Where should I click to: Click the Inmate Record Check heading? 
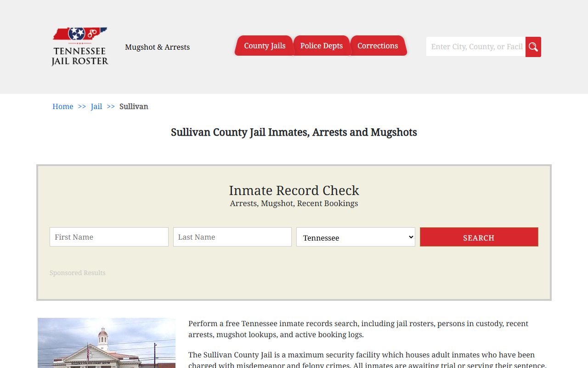294,190
